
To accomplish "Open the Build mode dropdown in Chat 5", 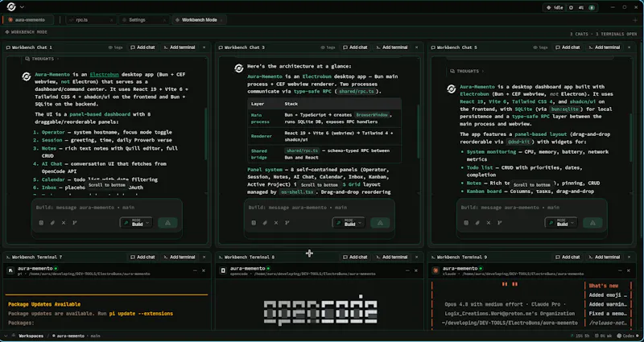I will (x=561, y=223).
